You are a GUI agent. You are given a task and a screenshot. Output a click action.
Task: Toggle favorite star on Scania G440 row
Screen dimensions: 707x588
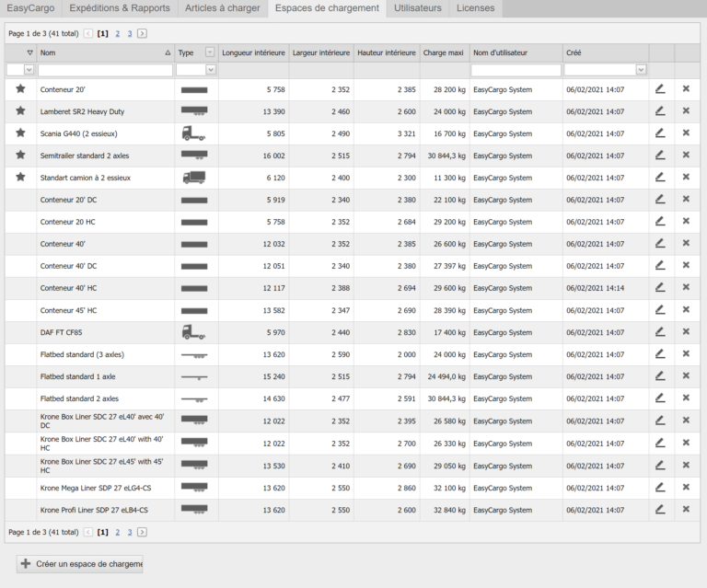pyautogui.click(x=20, y=133)
